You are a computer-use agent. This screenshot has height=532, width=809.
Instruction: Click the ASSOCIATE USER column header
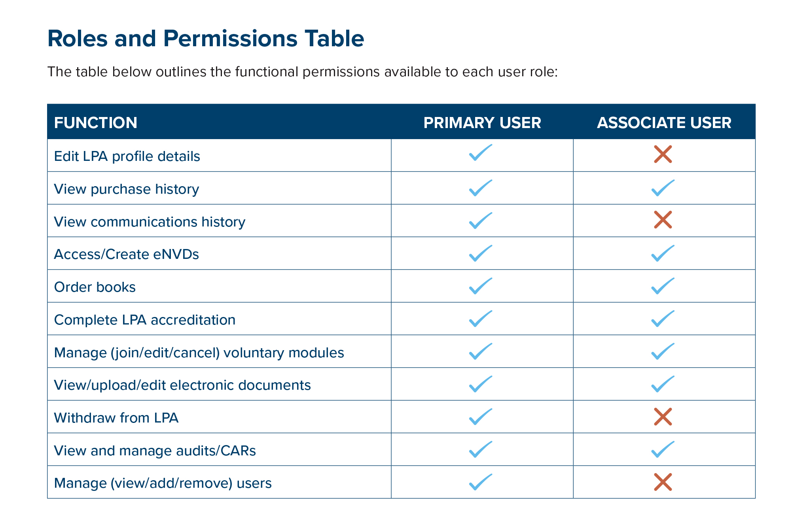[x=664, y=123]
